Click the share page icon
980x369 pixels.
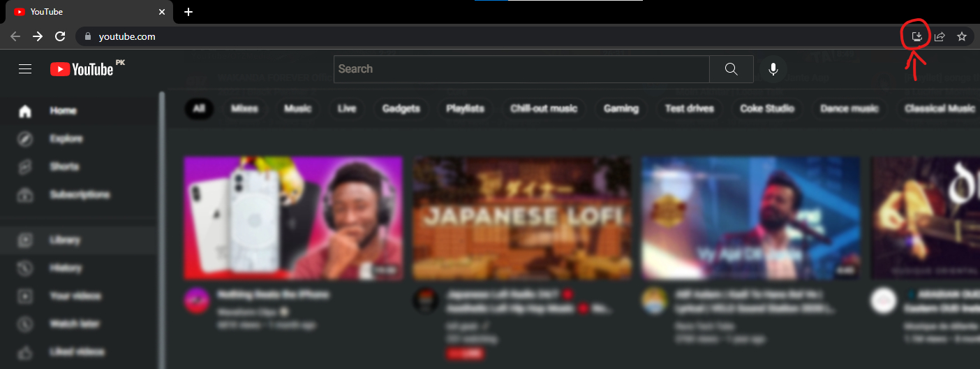940,36
